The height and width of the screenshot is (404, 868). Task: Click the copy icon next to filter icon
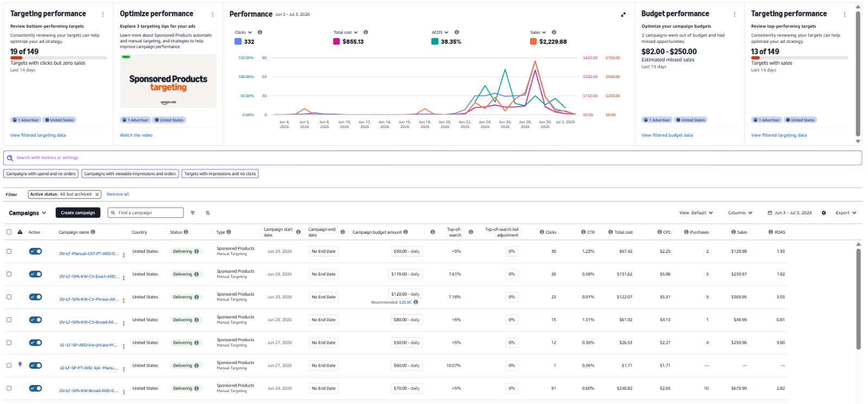click(x=208, y=213)
